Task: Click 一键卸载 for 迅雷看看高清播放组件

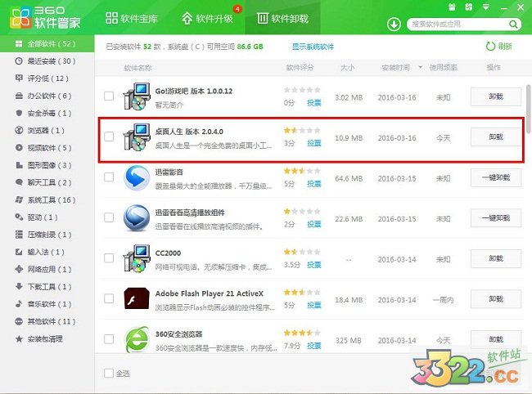Action: 496,217
